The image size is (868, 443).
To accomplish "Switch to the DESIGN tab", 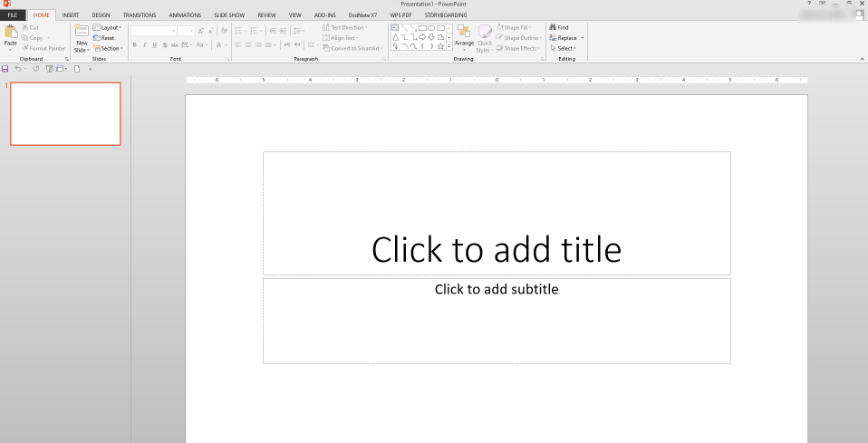I will click(x=101, y=15).
